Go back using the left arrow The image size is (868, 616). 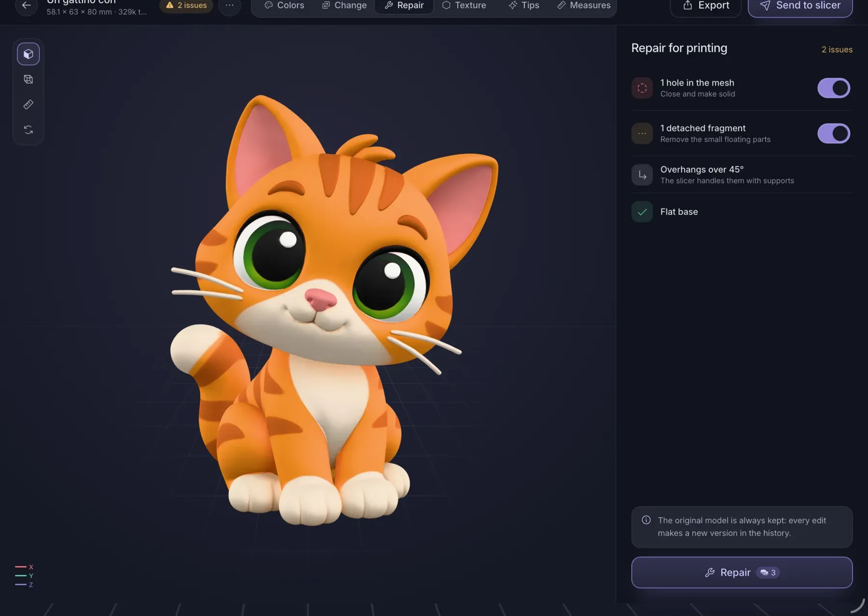coord(27,6)
